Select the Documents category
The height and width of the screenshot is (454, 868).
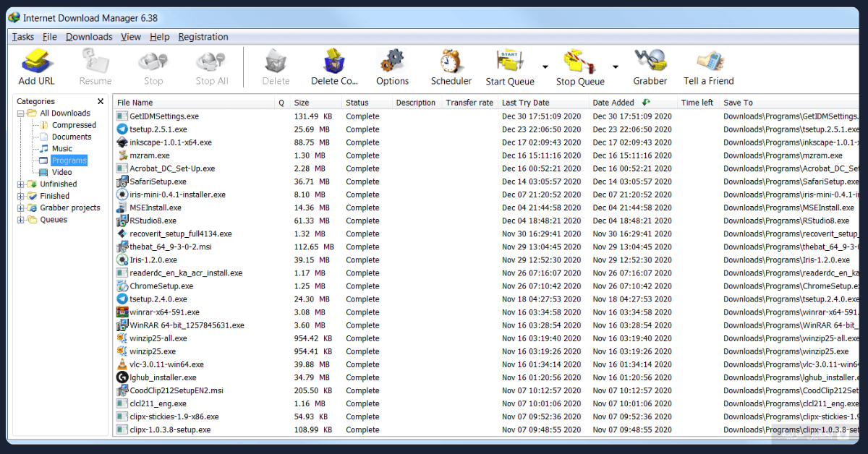pyautogui.click(x=72, y=137)
